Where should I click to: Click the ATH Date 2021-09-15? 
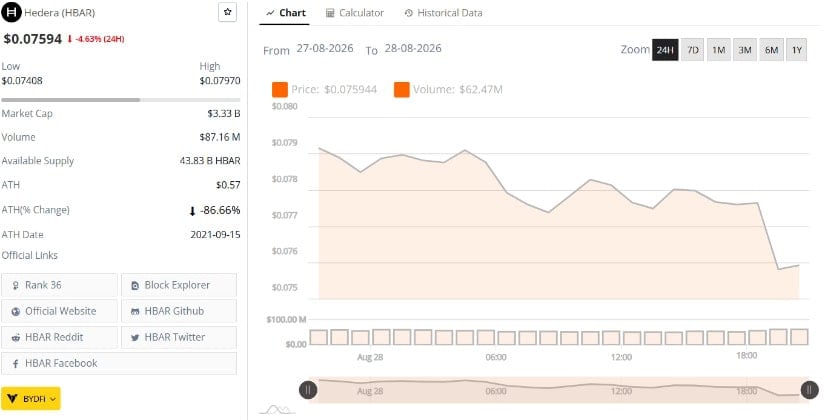click(215, 235)
